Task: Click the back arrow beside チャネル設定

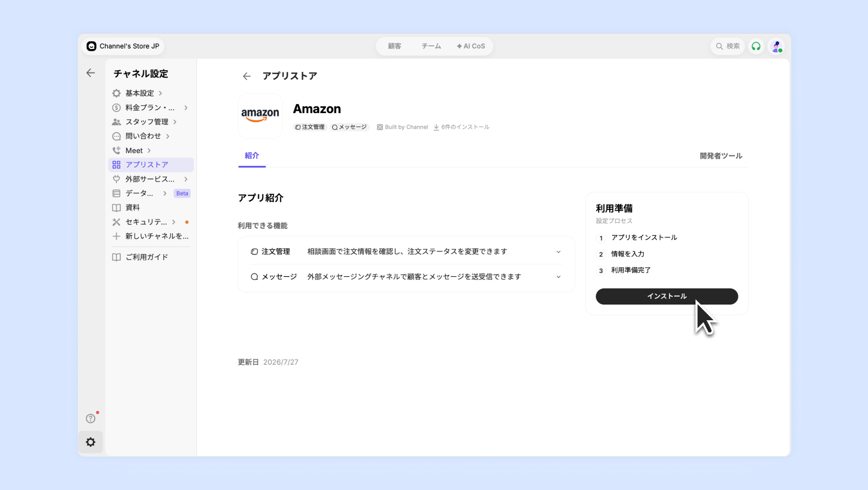Action: 91,73
